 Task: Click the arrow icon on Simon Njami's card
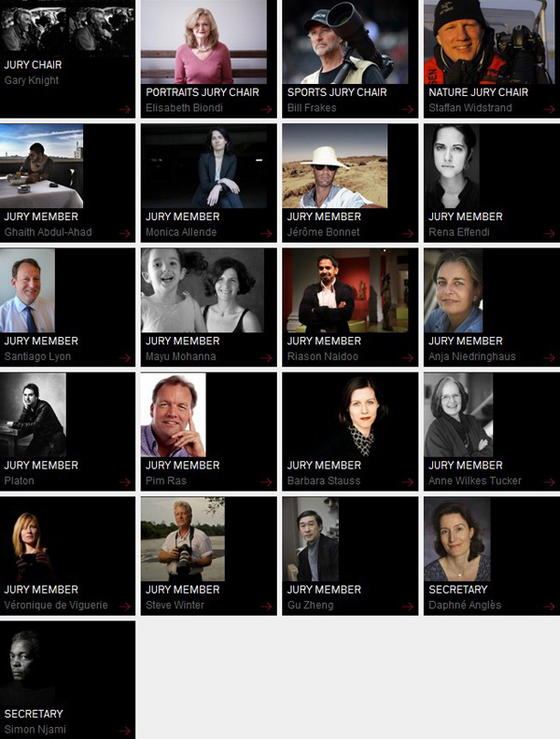pyautogui.click(x=125, y=731)
